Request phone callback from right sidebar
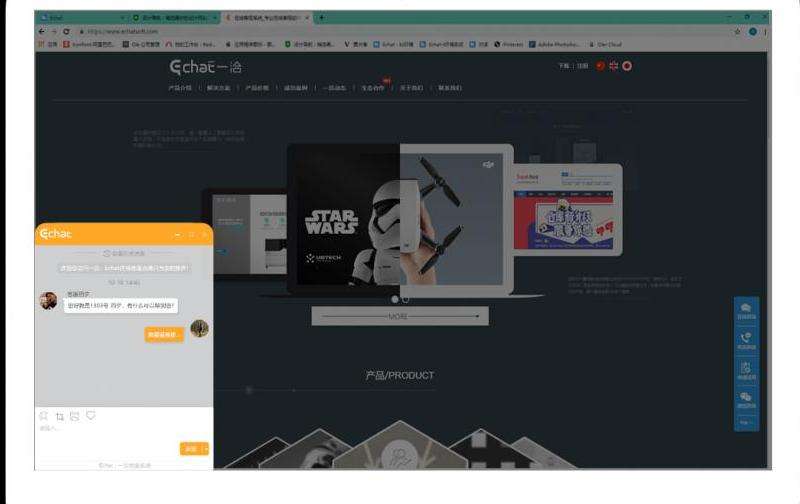 (746, 341)
